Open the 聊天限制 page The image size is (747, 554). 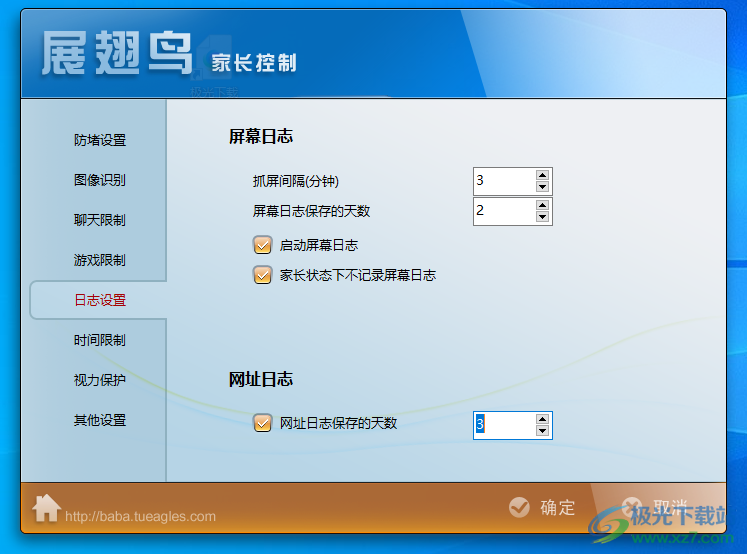pos(100,220)
